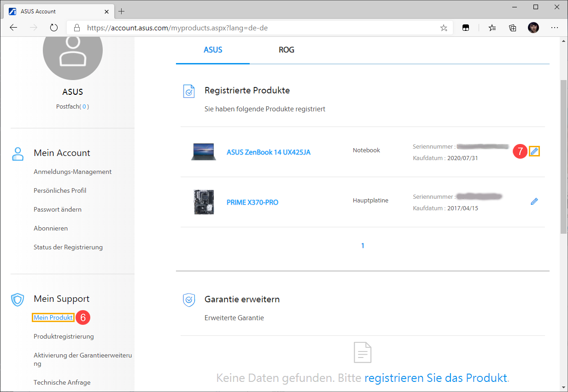The image size is (568, 392).
Task: Switch to the ROG tab
Action: click(287, 50)
